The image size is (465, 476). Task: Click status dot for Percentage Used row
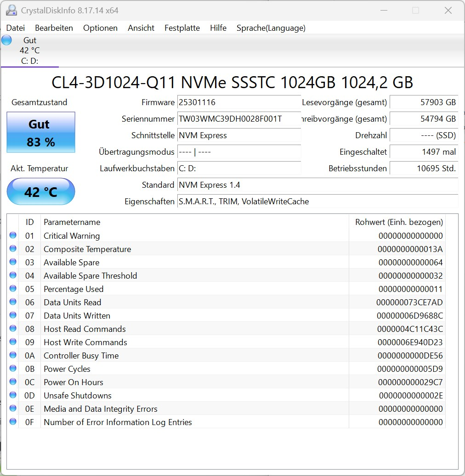(13, 288)
